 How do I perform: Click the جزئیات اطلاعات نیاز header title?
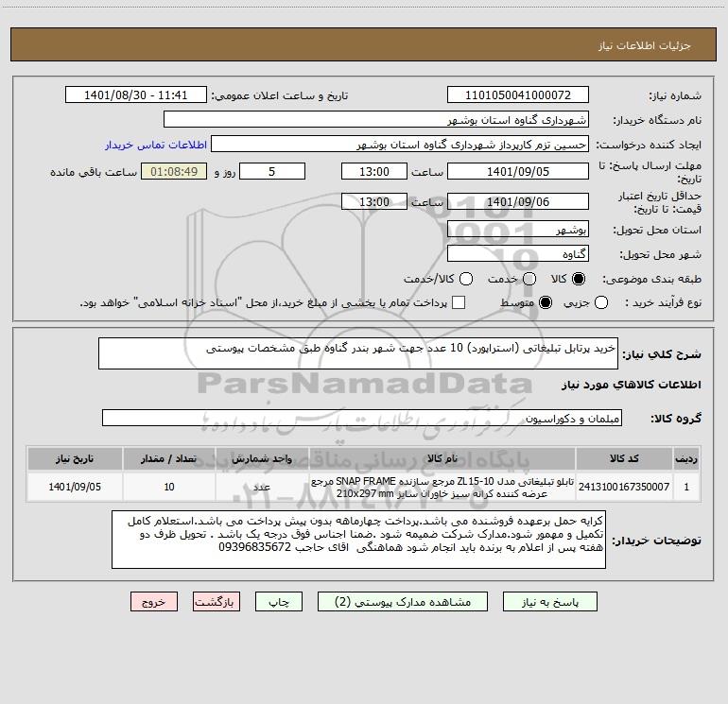tap(645, 45)
